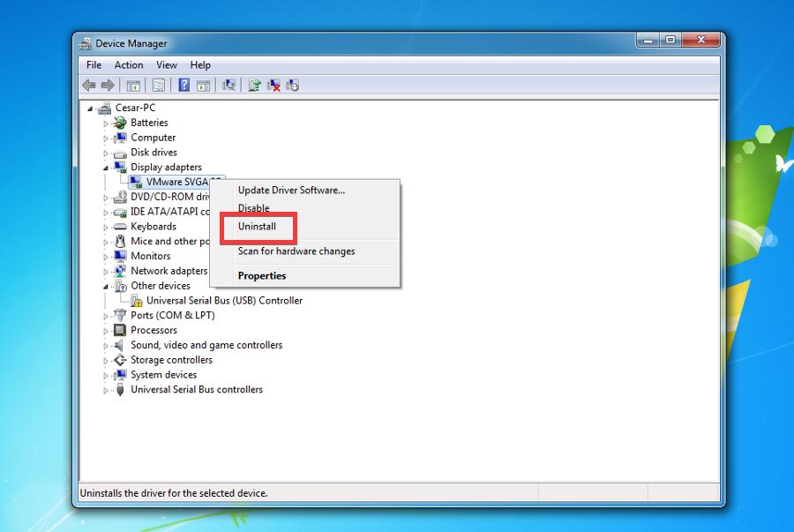Select the Universal Serial Bus controllers plug icon
This screenshot has height=532, width=794.
pos(120,389)
